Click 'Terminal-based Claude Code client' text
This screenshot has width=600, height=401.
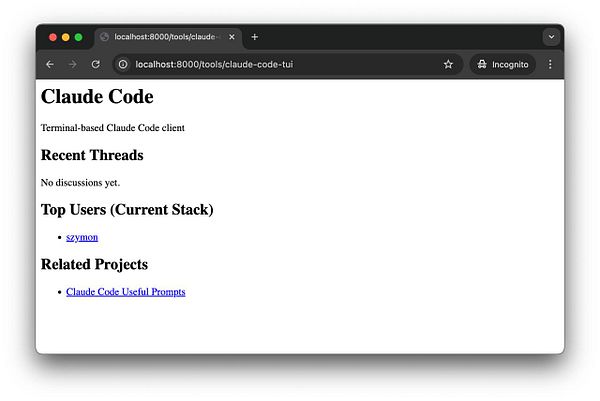click(112, 127)
